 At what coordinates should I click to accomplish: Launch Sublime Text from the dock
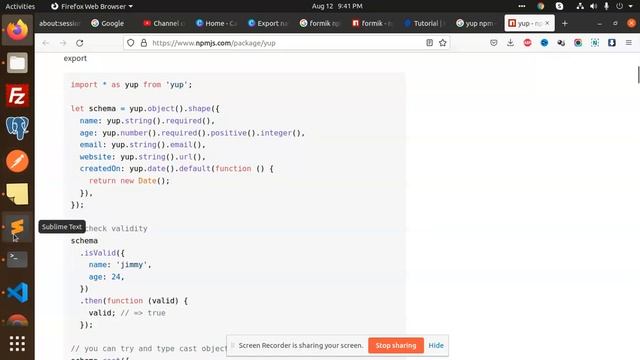pos(17,227)
